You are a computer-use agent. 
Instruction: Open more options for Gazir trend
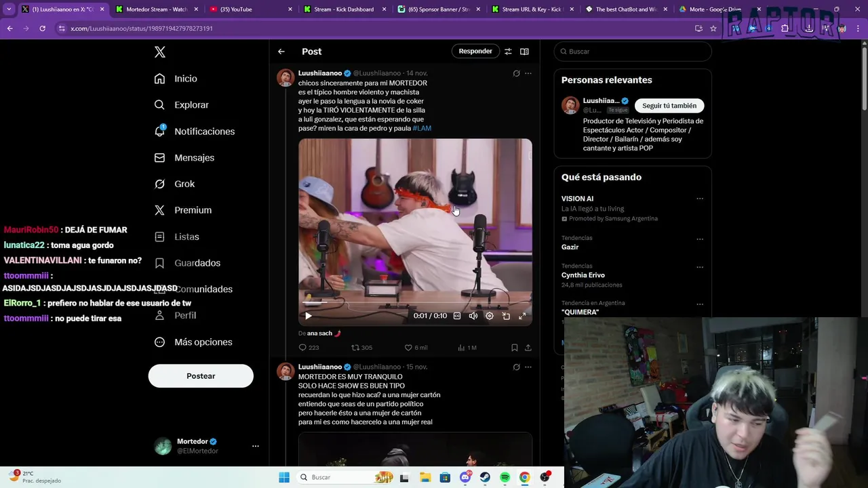[x=700, y=239]
